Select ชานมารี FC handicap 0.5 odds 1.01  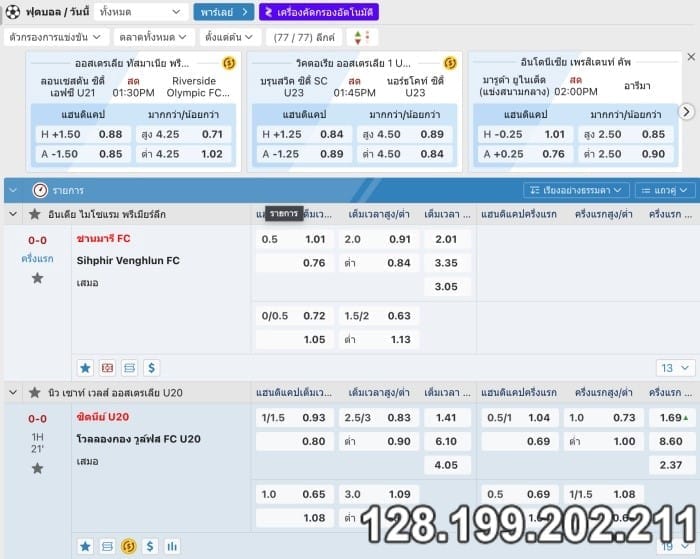(295, 239)
